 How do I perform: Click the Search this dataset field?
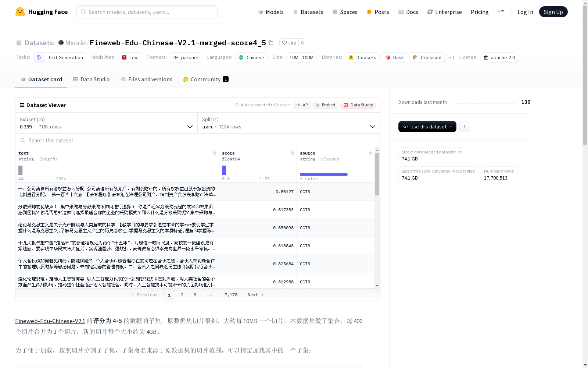click(x=198, y=140)
